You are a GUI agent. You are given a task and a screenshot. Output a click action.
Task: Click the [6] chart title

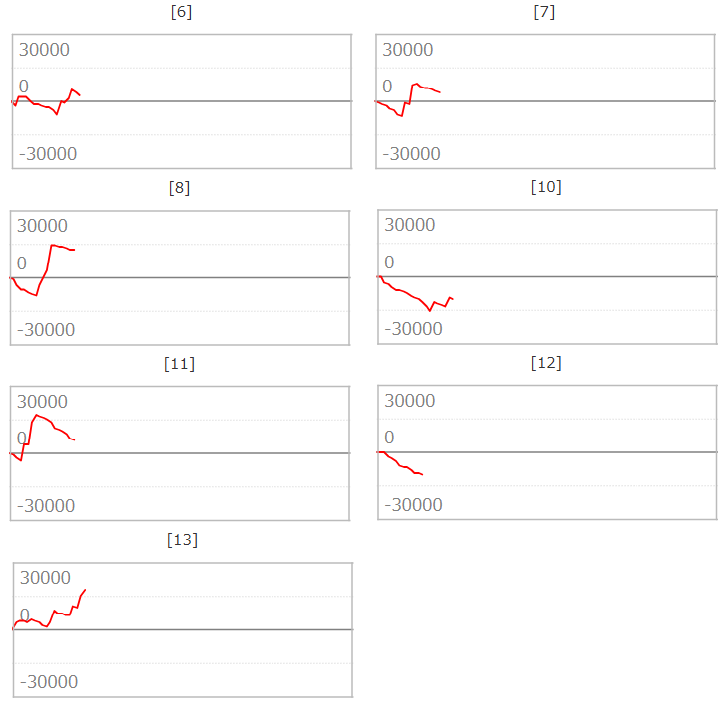click(x=181, y=12)
